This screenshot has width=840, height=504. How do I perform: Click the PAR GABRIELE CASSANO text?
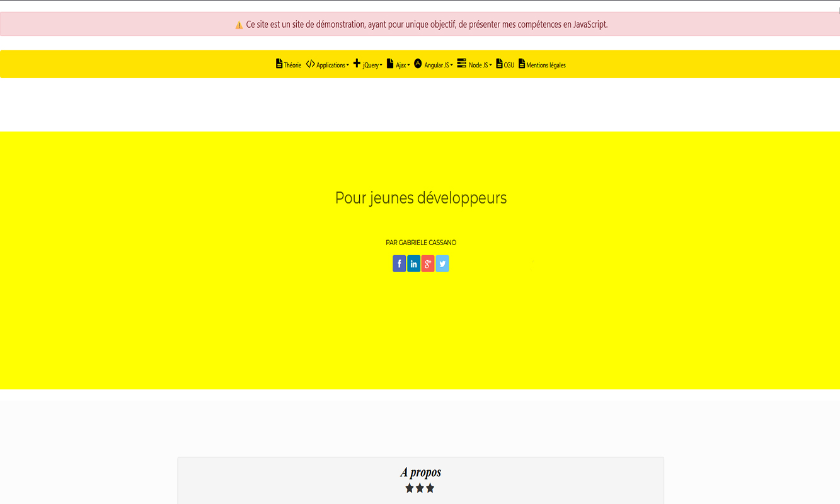point(420,243)
